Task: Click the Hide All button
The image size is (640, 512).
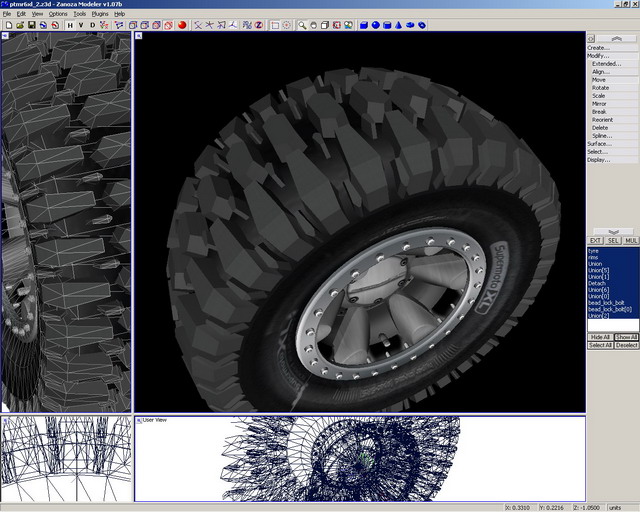Action: click(x=599, y=337)
